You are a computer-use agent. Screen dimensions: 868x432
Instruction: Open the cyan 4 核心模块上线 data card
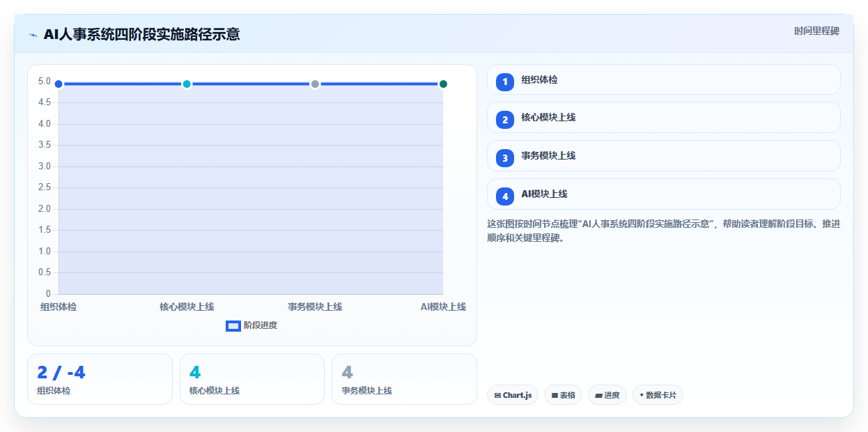click(x=252, y=379)
